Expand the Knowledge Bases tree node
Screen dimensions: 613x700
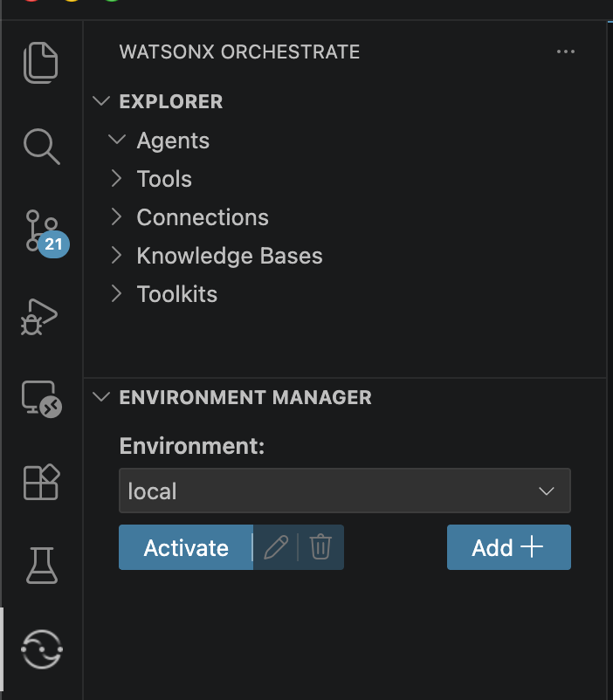click(x=117, y=255)
